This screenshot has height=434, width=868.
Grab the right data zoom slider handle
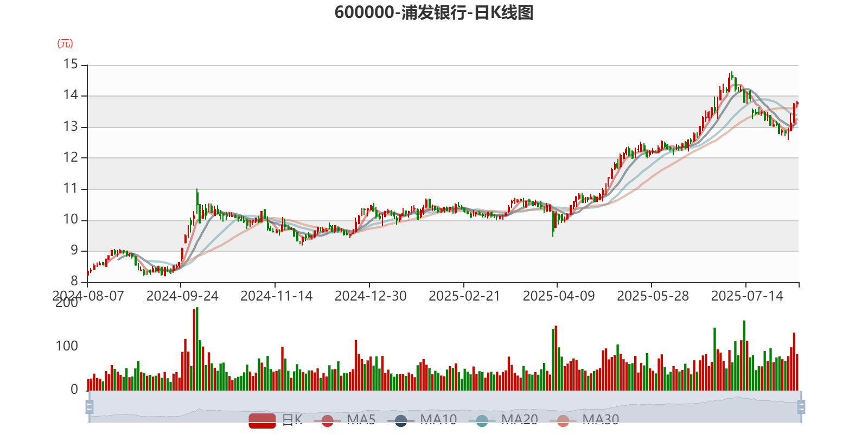tap(801, 406)
